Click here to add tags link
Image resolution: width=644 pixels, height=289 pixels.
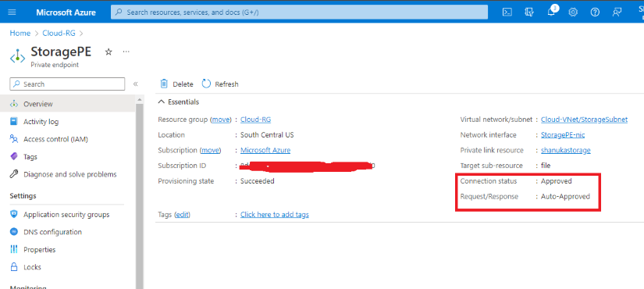tap(275, 215)
